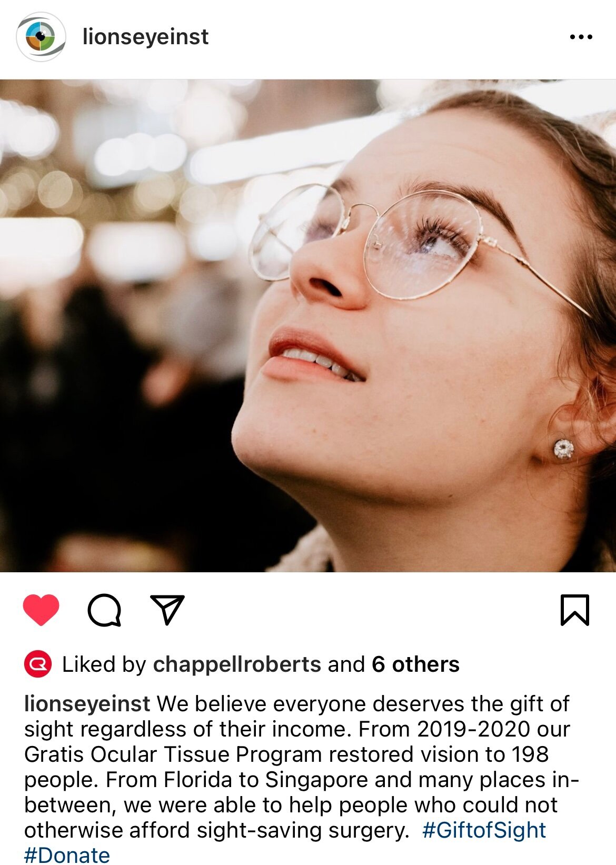Open the lionseyeinst profile avatar
This screenshot has height=865, width=616.
click(41, 37)
